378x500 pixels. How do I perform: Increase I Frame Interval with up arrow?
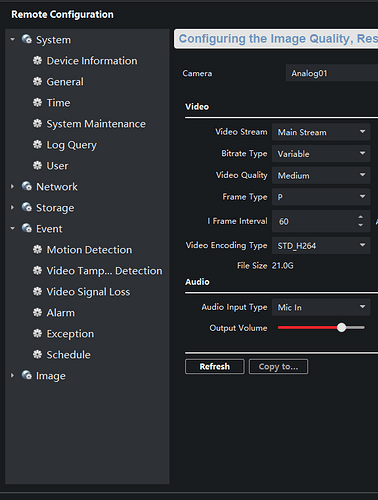(361, 217)
